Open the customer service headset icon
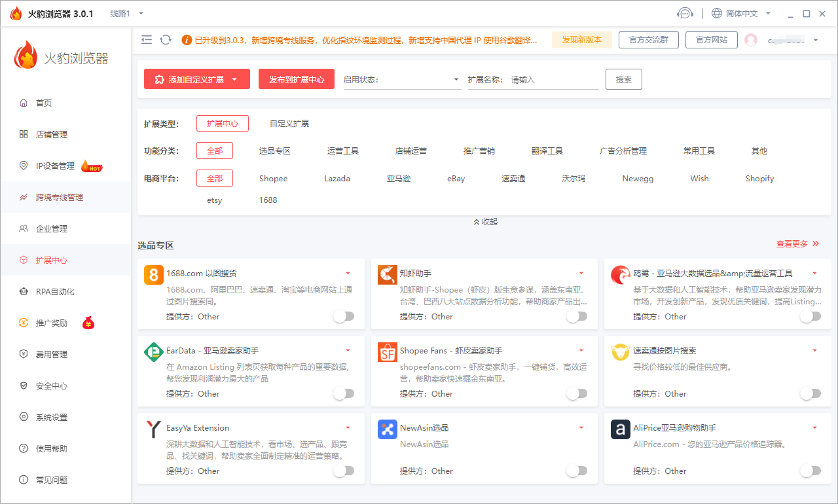 point(685,13)
